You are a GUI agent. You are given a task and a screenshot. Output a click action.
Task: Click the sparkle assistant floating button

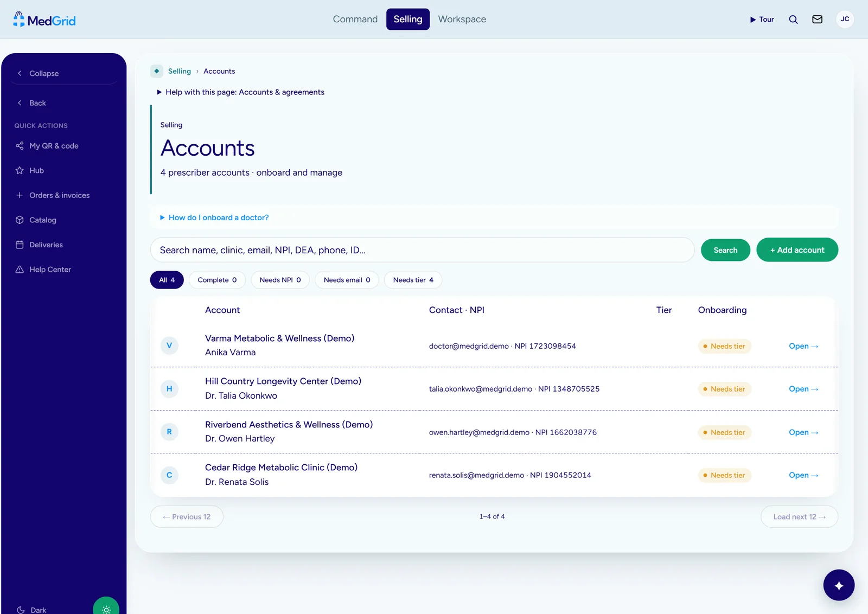click(x=839, y=585)
